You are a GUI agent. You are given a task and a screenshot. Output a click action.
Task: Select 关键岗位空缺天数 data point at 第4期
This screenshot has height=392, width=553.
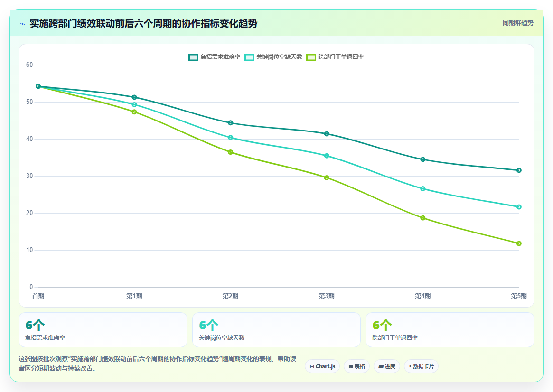(423, 188)
